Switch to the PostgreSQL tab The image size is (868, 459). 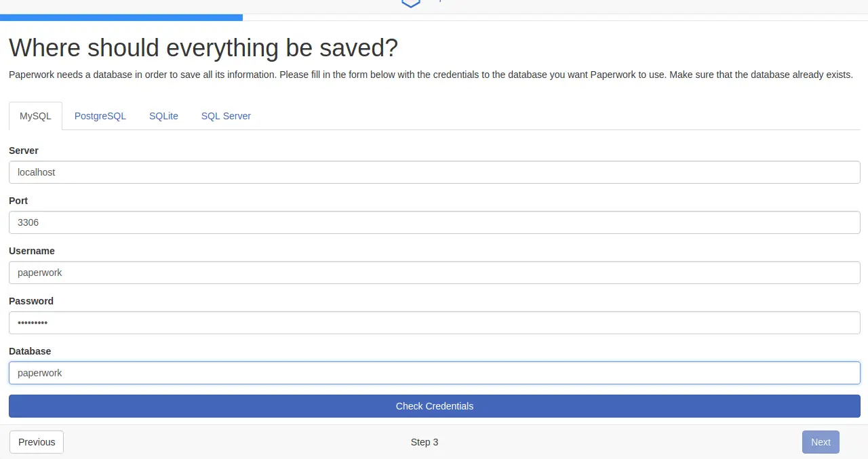click(100, 116)
